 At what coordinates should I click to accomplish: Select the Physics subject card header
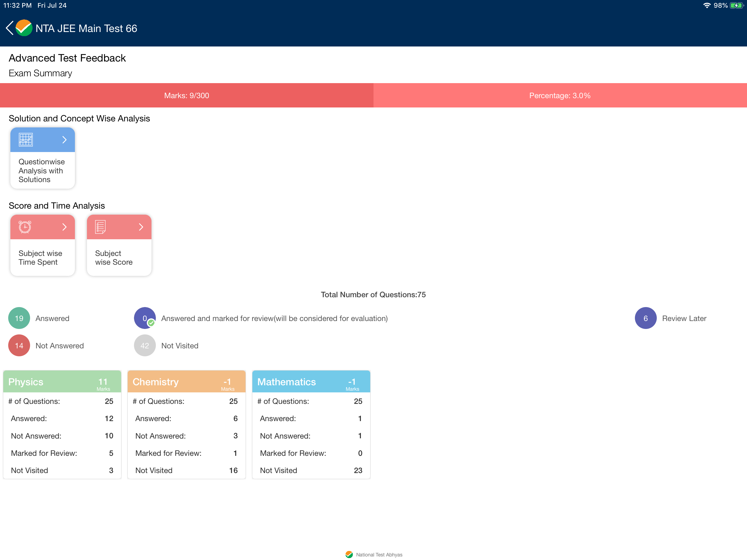[62, 381]
